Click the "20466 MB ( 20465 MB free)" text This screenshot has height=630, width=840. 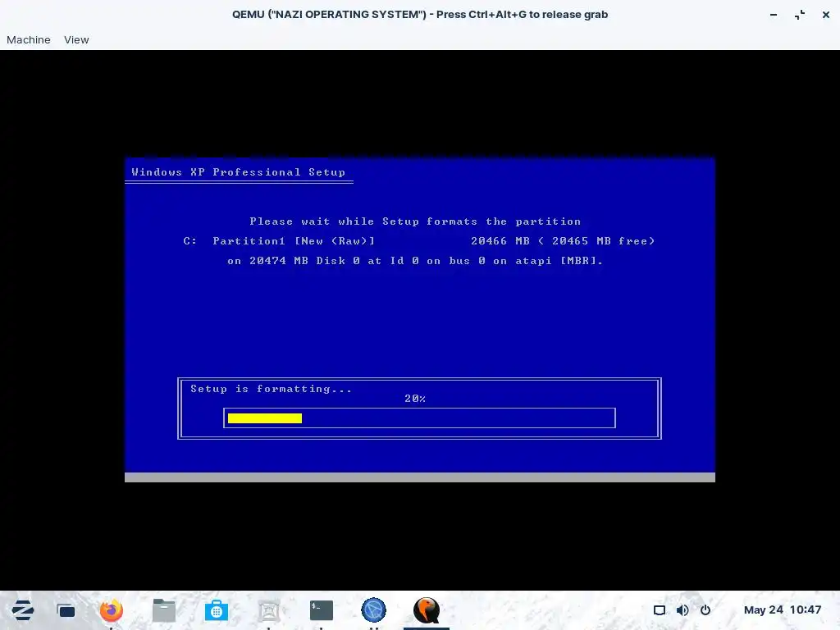[x=563, y=241]
